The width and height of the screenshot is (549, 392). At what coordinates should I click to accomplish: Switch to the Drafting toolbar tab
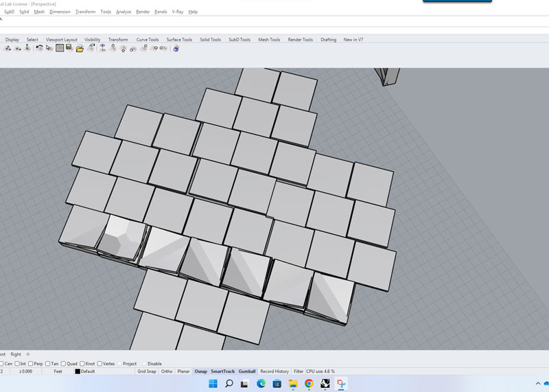329,40
